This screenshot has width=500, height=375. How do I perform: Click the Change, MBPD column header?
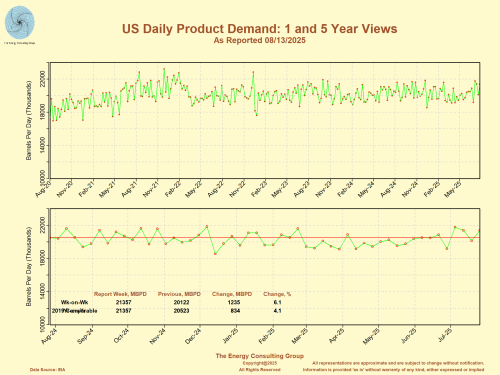[x=232, y=294]
